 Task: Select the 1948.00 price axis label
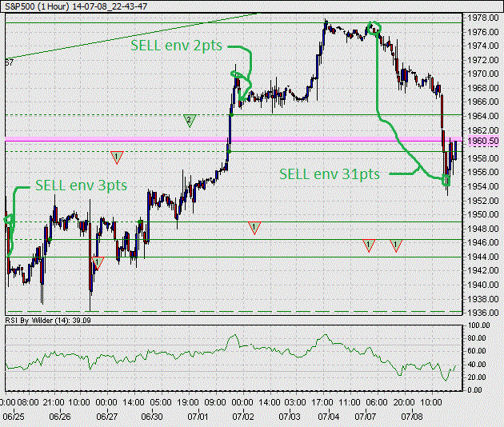(483, 229)
